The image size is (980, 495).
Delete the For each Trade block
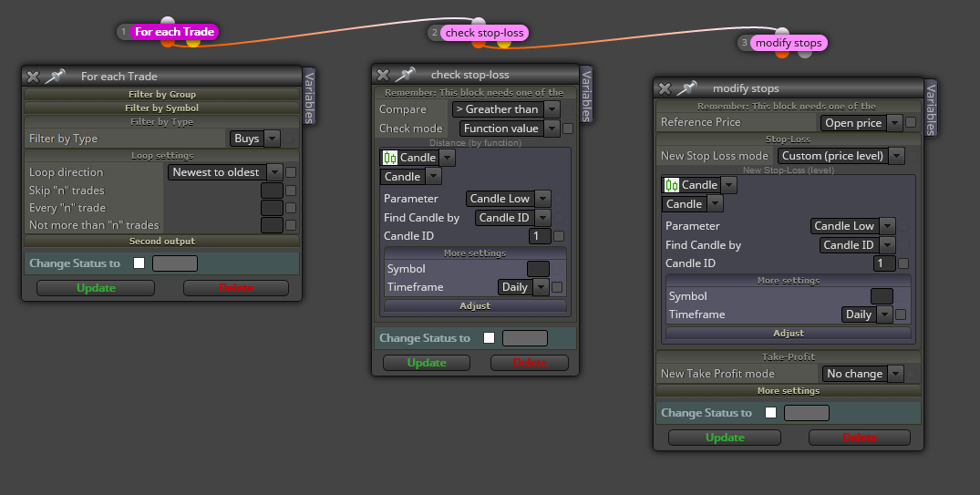coord(236,288)
